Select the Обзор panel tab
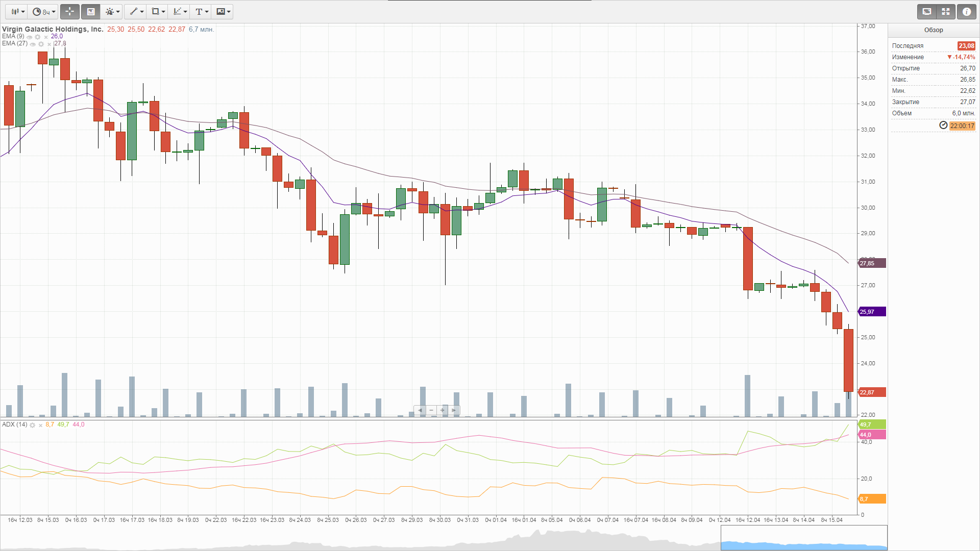The width and height of the screenshot is (980, 551). 933,30
